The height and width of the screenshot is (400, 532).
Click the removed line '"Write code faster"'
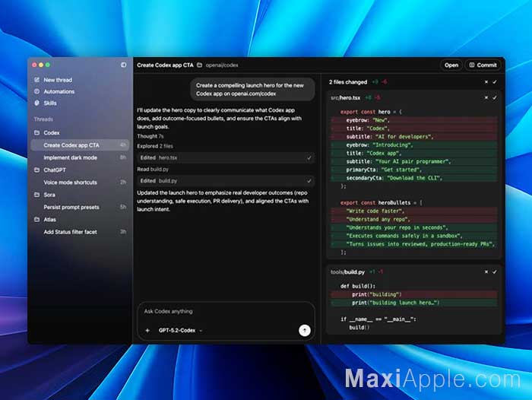click(x=415, y=211)
